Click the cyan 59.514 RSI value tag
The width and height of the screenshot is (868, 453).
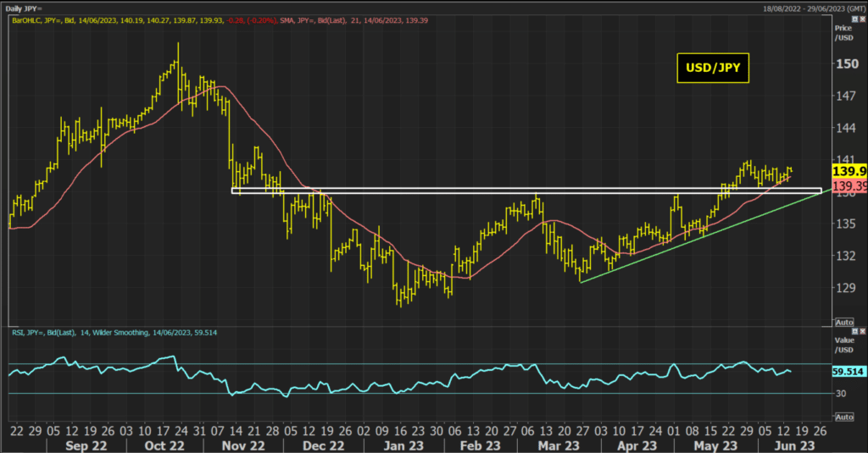coord(849,372)
